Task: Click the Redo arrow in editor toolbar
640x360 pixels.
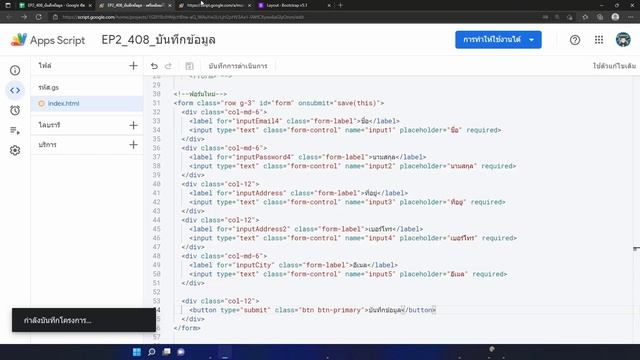Action: point(168,66)
